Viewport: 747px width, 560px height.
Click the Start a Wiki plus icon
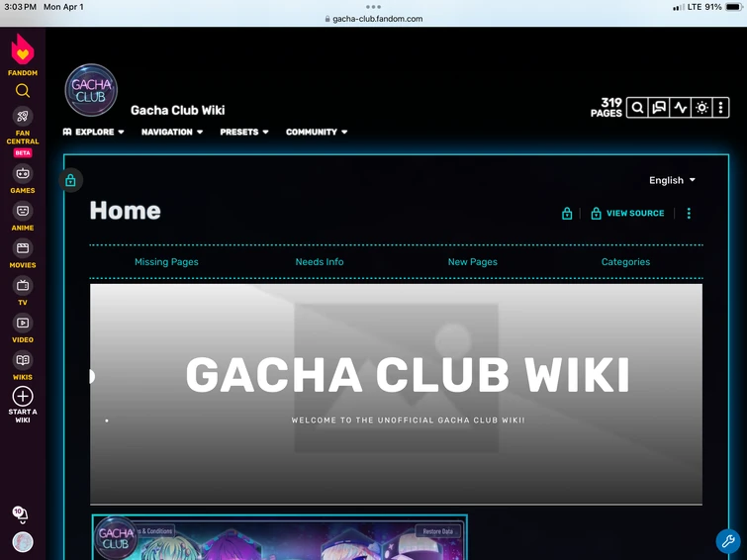[x=23, y=396]
